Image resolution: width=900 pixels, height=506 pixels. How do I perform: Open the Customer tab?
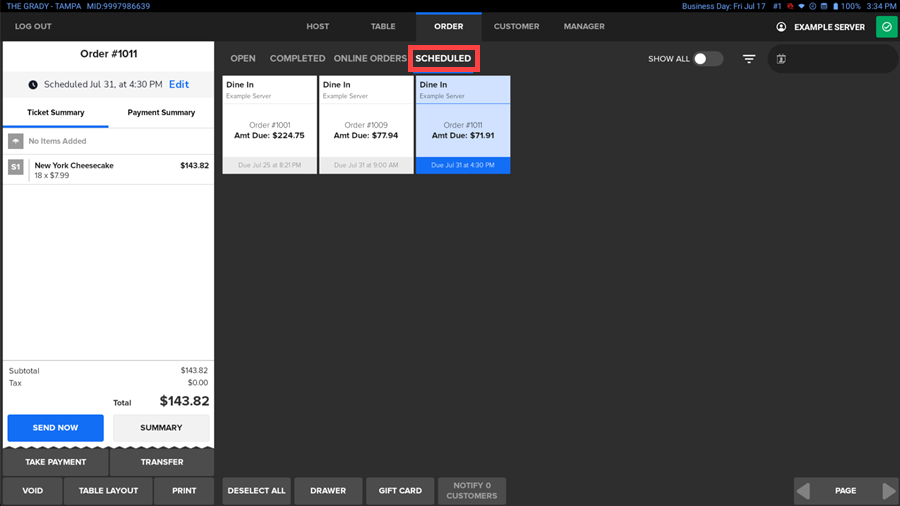[x=516, y=26]
